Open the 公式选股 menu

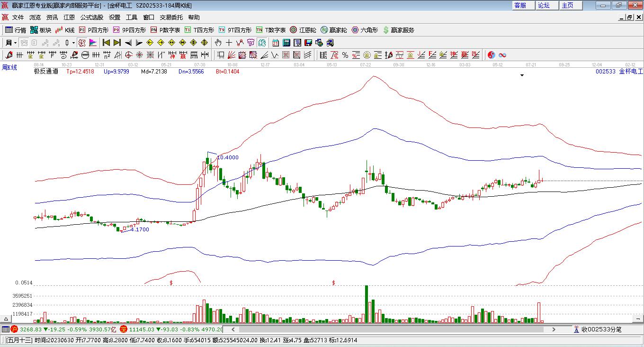pyautogui.click(x=91, y=17)
